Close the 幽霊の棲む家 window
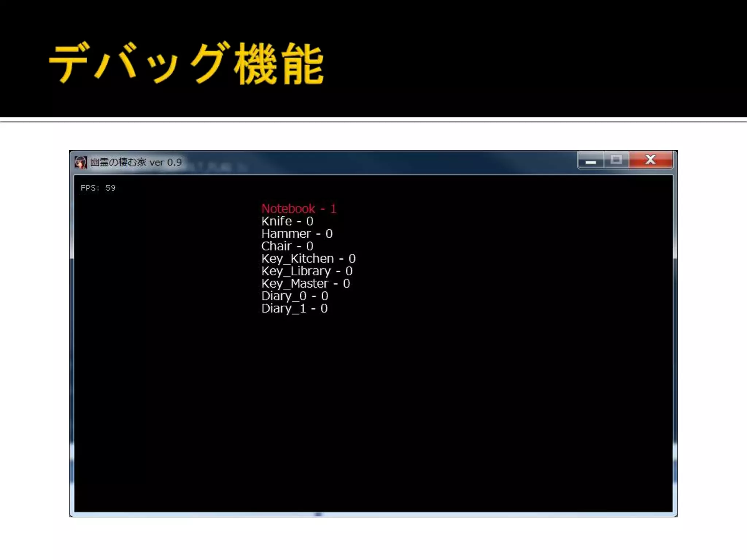 (651, 160)
